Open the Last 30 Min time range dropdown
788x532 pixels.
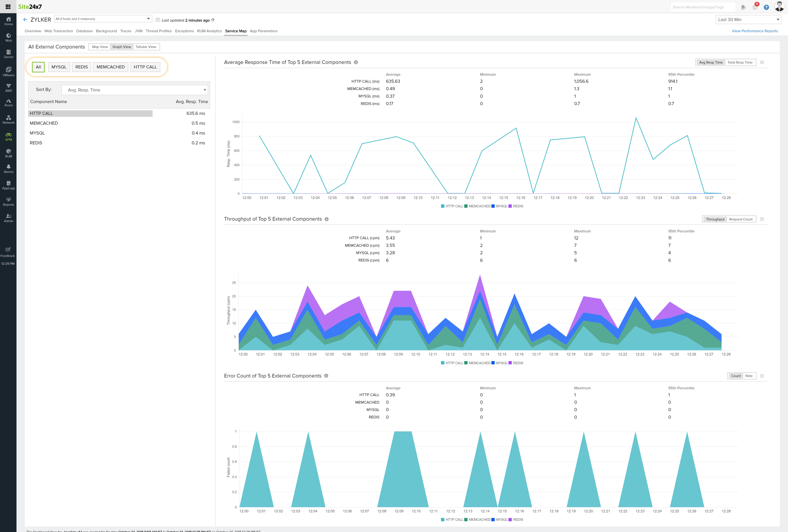[748, 19]
